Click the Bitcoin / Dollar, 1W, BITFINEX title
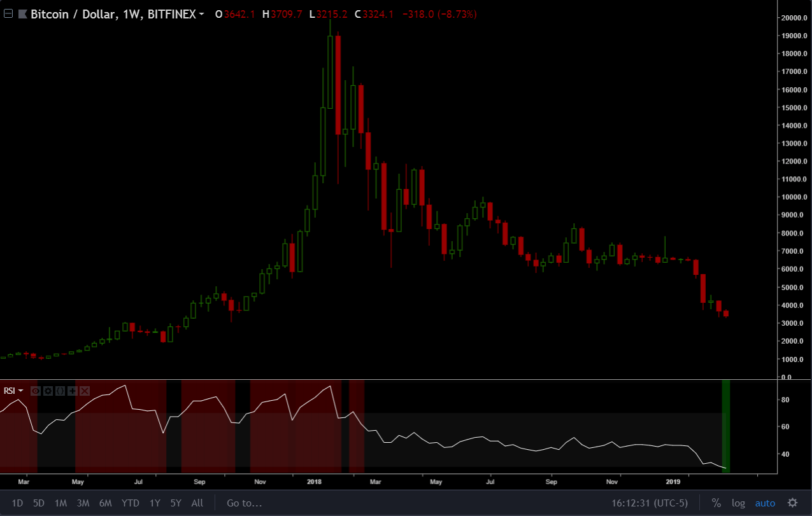This screenshot has width=812, height=516. click(113, 14)
